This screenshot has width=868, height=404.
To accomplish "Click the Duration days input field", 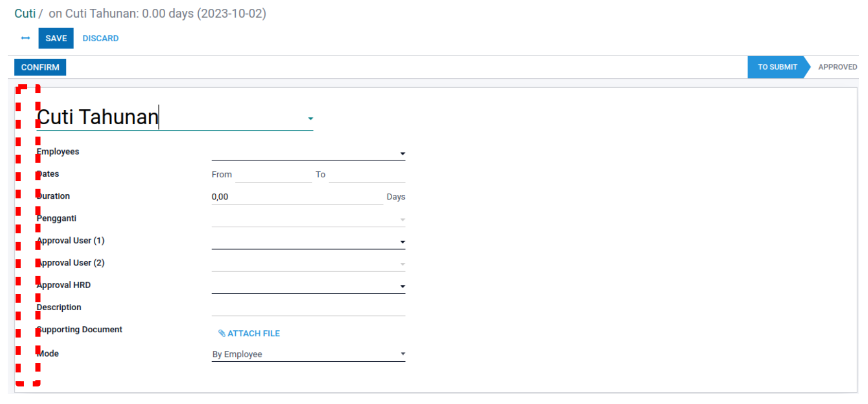I will click(297, 197).
